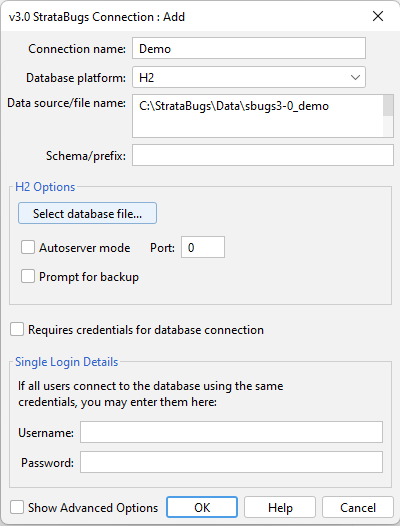Open Help for this dialog
Viewport: 400px width, 526px height.
point(280,507)
